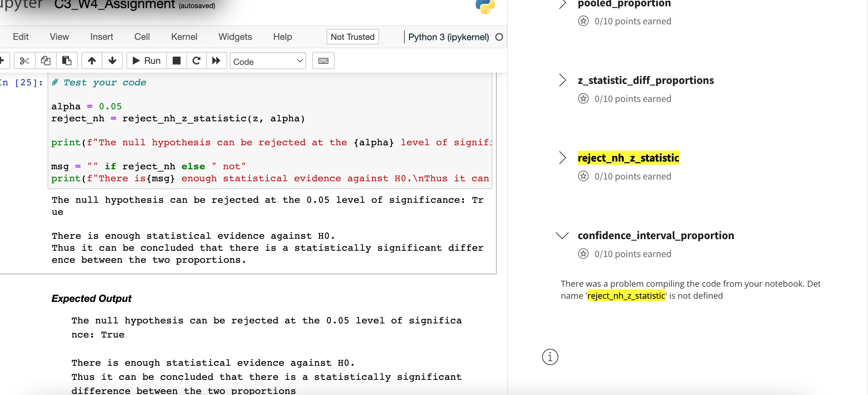
Task: Collapse the confidence_interval_proportion section
Action: click(562, 236)
